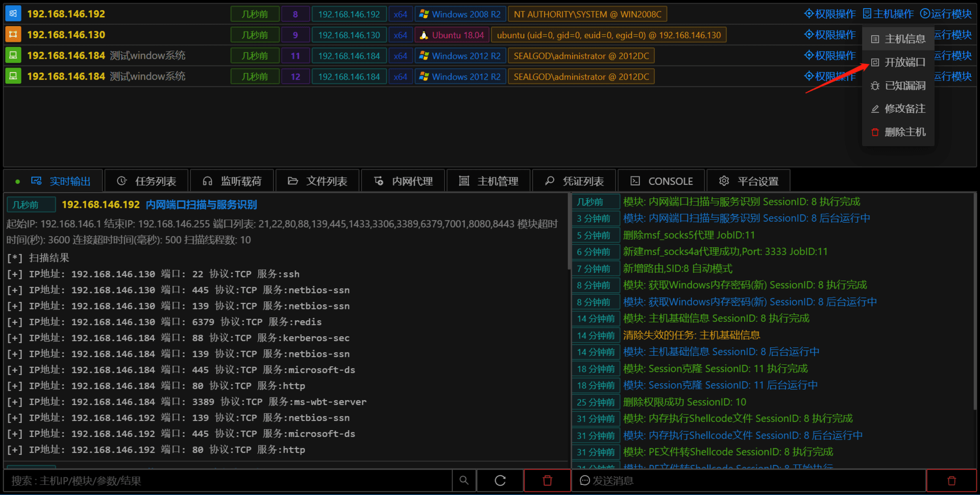Select 开放端口 from the host menu

click(x=898, y=62)
